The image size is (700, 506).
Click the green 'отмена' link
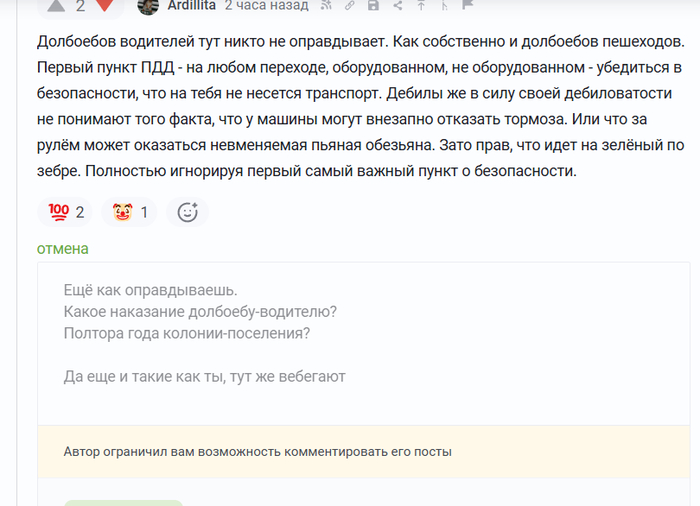(x=62, y=249)
